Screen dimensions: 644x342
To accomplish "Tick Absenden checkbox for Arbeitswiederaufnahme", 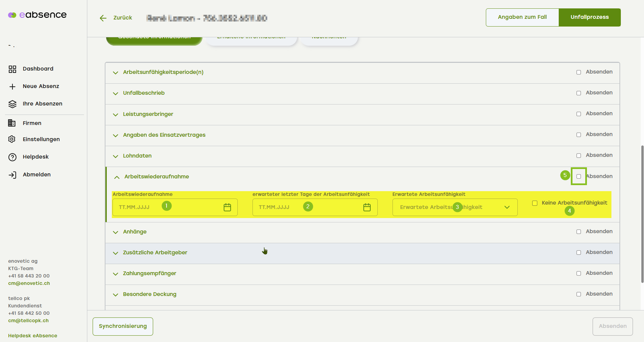I will (579, 176).
